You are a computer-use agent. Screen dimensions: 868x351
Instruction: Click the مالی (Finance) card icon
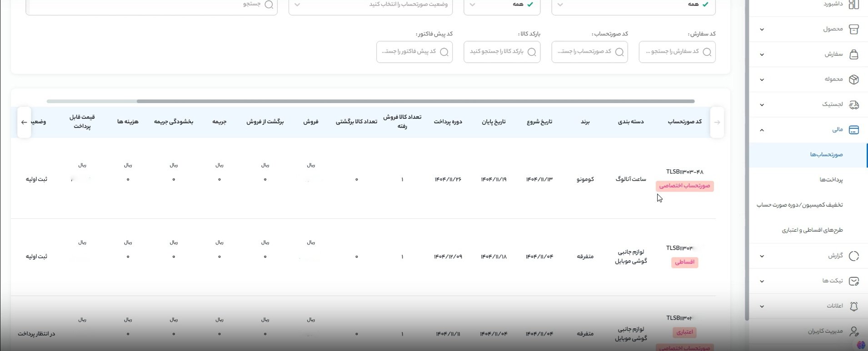853,130
